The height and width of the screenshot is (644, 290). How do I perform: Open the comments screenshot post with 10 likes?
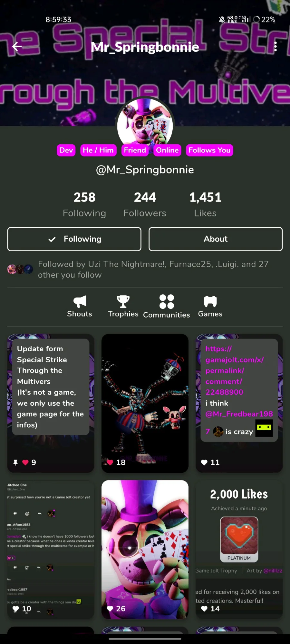(x=51, y=549)
